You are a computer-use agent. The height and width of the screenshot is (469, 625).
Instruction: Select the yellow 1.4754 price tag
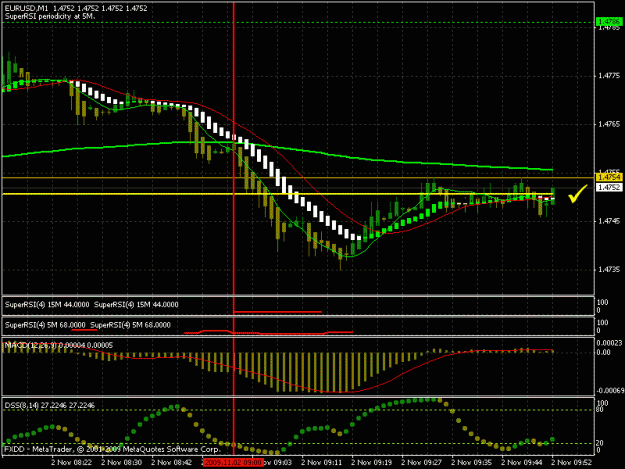coord(609,177)
